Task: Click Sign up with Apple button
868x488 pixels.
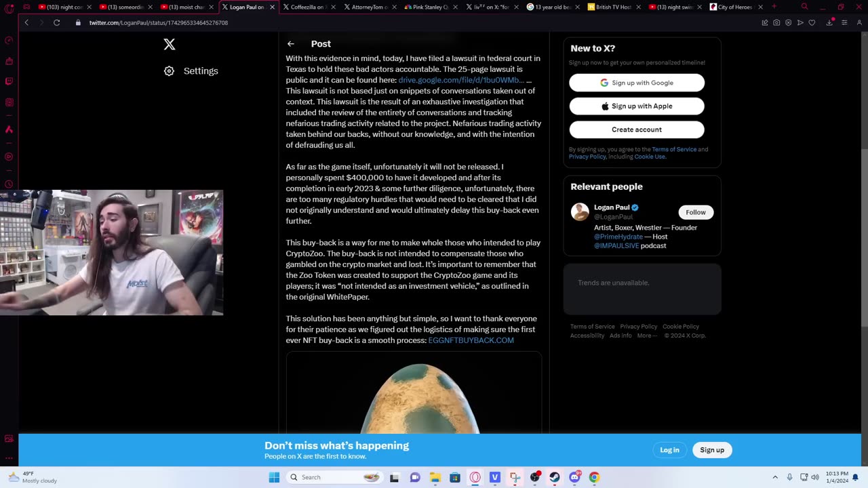Action: pos(637,106)
